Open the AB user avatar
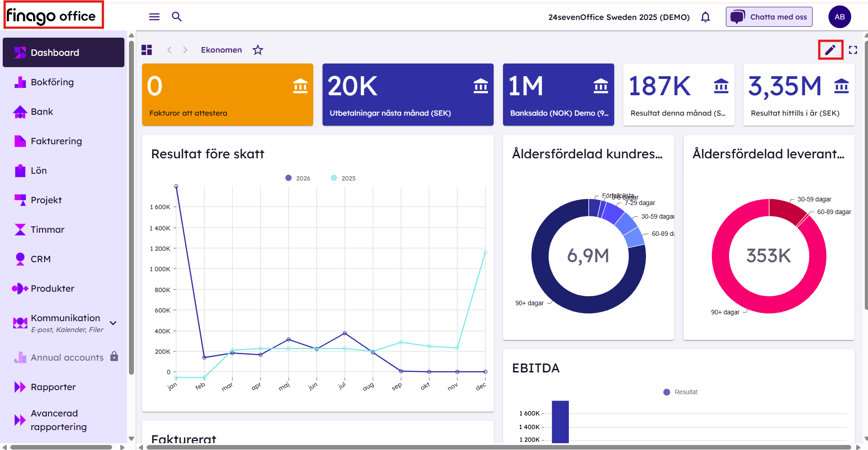 (839, 17)
